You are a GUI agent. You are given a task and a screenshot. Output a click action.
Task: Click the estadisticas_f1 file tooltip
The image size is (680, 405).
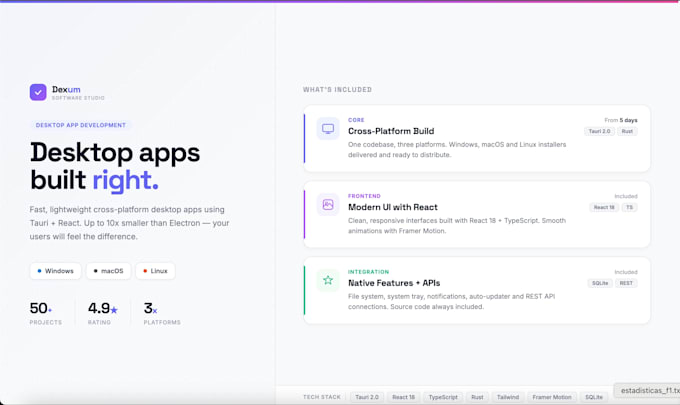[647, 391]
